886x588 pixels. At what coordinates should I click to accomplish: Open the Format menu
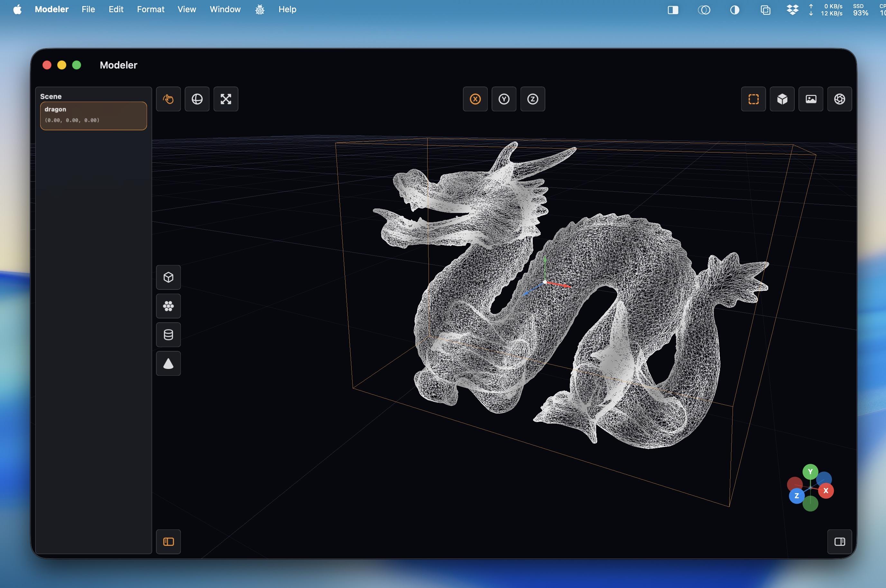click(150, 9)
